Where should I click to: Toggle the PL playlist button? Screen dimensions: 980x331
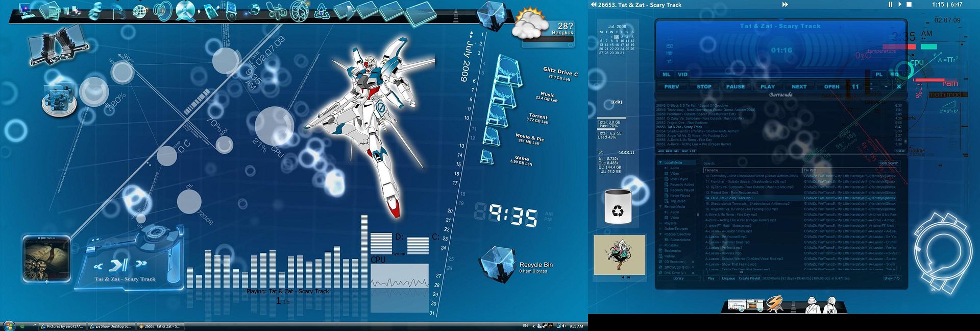(x=879, y=75)
